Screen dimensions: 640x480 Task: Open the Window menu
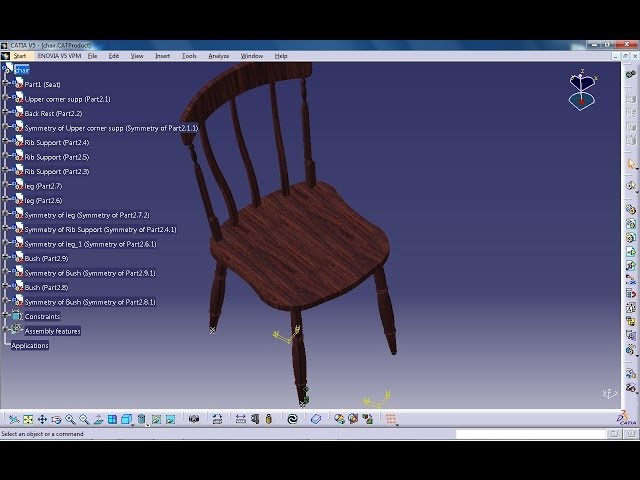[x=251, y=56]
